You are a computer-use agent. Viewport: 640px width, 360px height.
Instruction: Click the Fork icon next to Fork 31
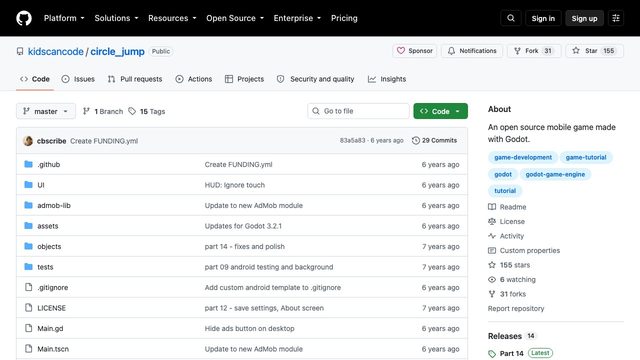517,51
